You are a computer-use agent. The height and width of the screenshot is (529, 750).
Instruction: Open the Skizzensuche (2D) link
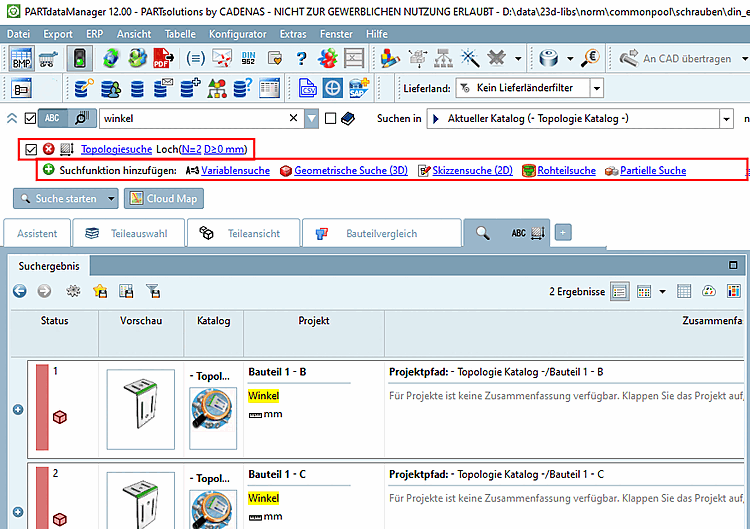click(x=472, y=170)
